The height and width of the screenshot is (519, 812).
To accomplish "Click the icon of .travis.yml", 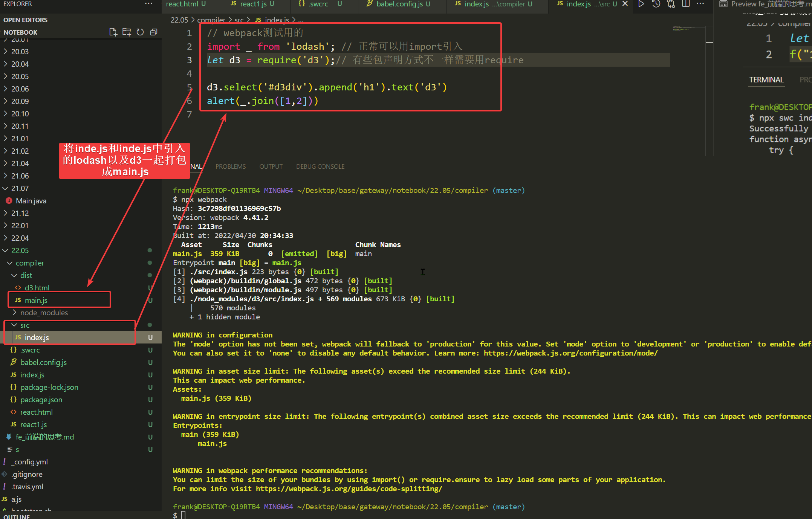I will [x=5, y=487].
